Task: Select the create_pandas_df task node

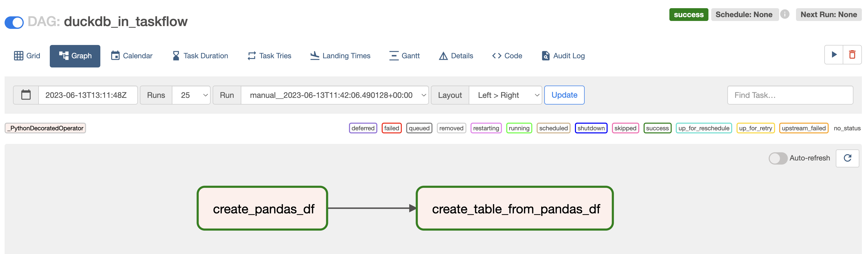Action: [262, 209]
